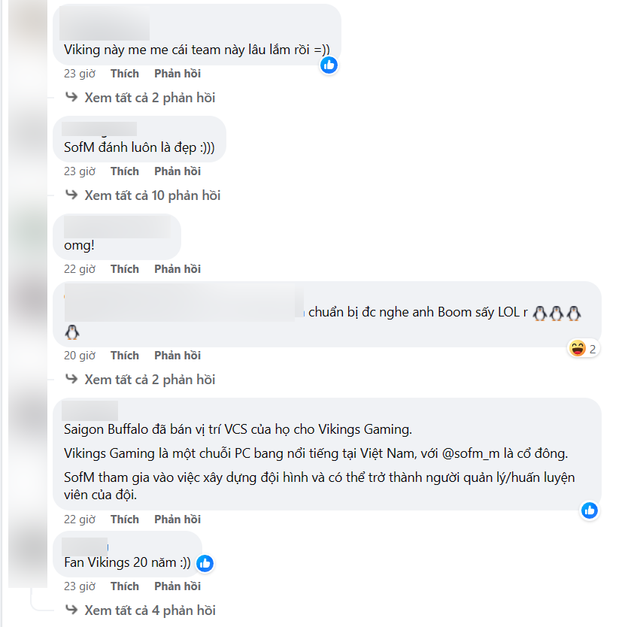Show 2 replies under Boom sấy LOL comment

(x=149, y=379)
